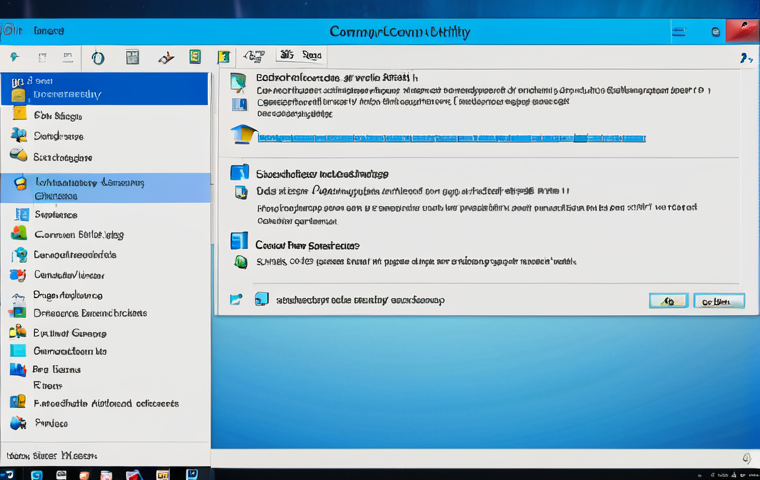Click the small monitor icon below the second section heading
This screenshot has width=760, height=480.
[x=241, y=192]
